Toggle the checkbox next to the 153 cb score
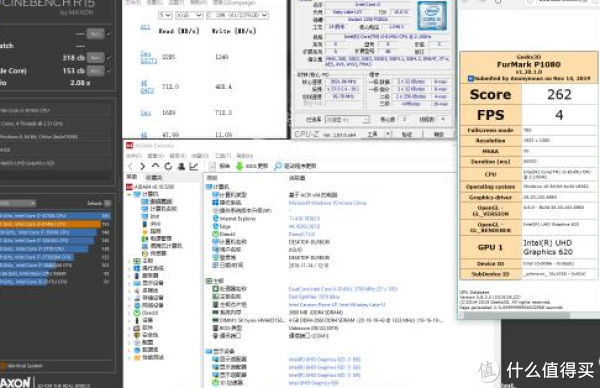600x388 pixels. pos(109,71)
